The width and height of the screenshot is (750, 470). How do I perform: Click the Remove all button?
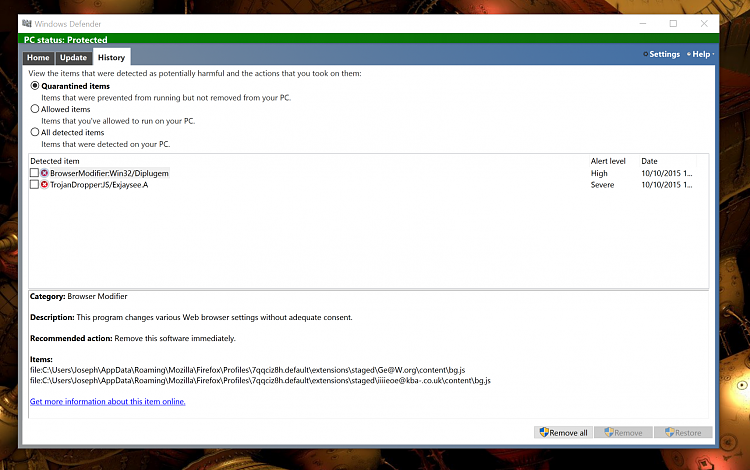(x=563, y=432)
